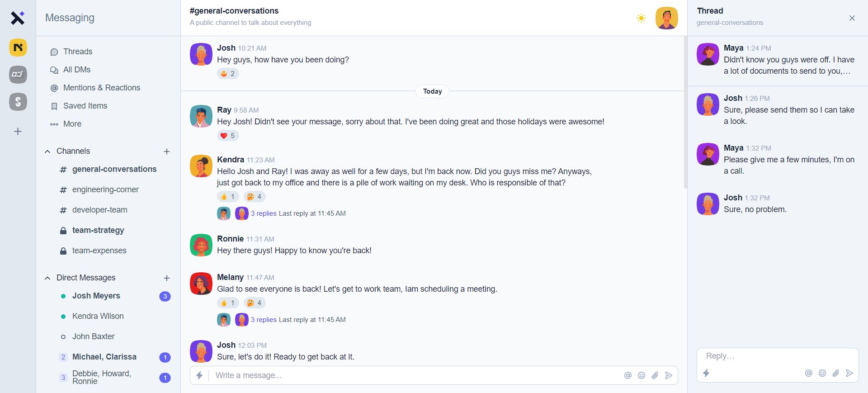Image resolution: width=868 pixels, height=393 pixels.
Task: Collapse the Direct Messages section
Action: [47, 278]
